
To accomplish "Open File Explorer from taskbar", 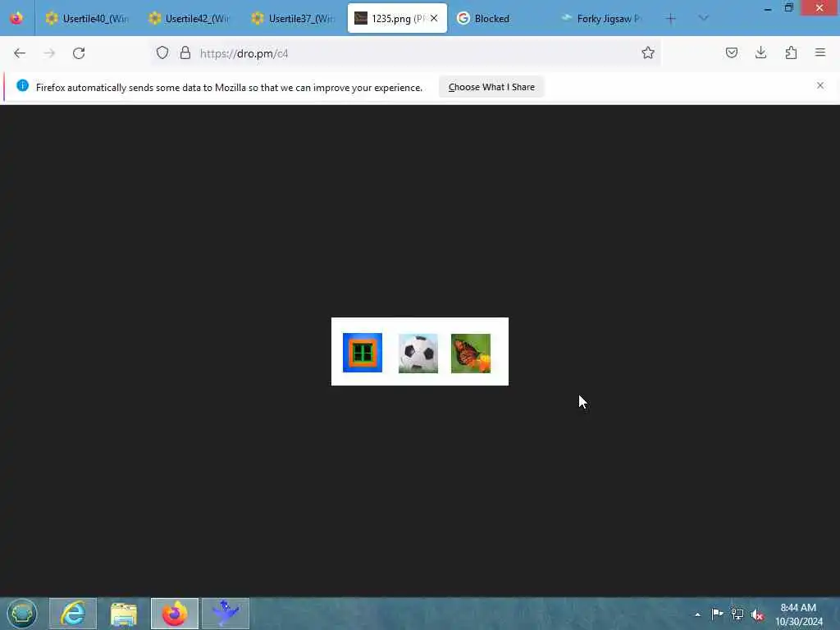I will point(124,614).
